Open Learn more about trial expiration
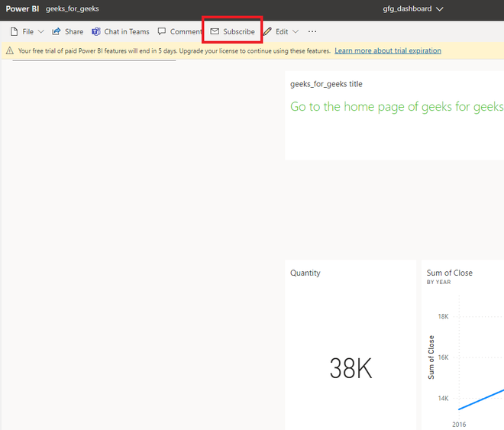The image size is (504, 430). coord(388,50)
